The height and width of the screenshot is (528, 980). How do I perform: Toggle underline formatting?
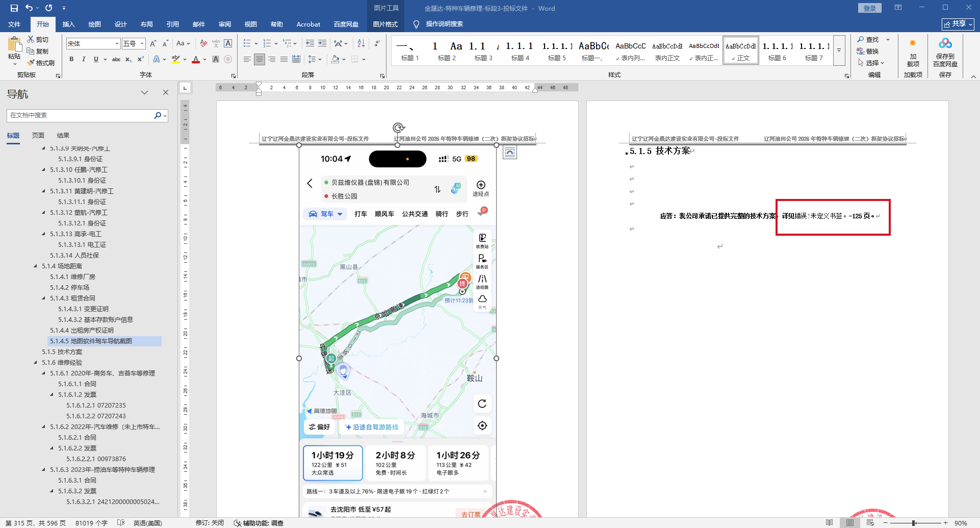pos(96,59)
